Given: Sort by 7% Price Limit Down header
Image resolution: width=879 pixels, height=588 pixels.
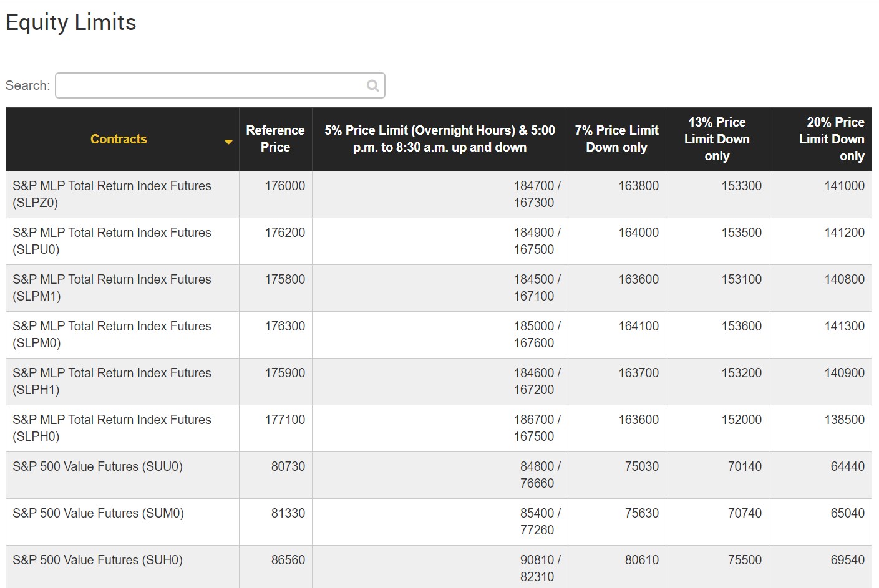Looking at the screenshot, I should [x=616, y=139].
